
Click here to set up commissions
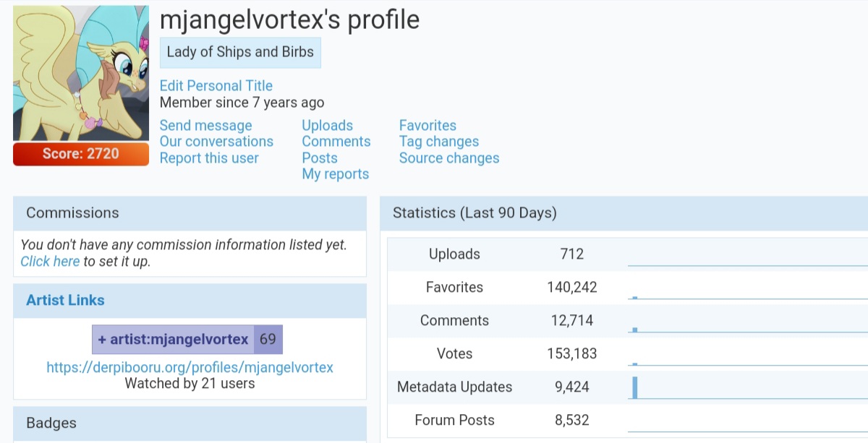tap(50, 262)
